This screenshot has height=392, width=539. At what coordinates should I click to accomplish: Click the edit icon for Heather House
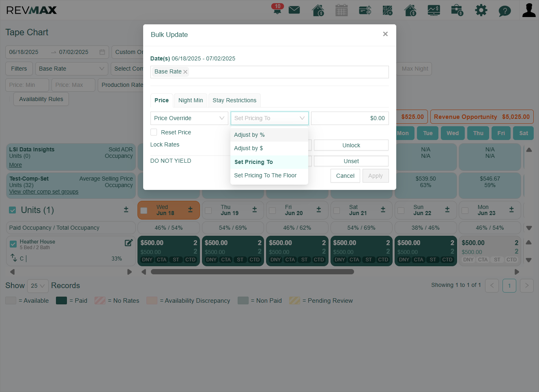click(129, 243)
